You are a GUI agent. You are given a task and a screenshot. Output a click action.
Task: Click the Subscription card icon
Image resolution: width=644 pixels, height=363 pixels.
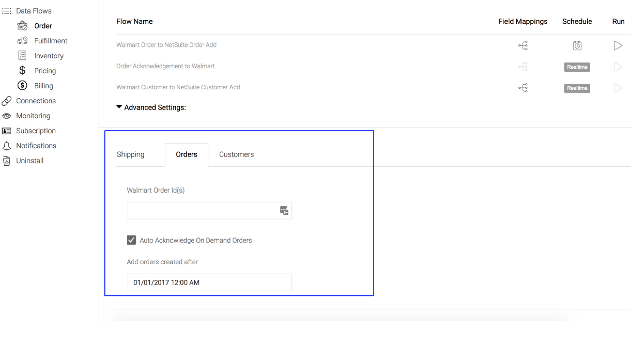click(6, 131)
